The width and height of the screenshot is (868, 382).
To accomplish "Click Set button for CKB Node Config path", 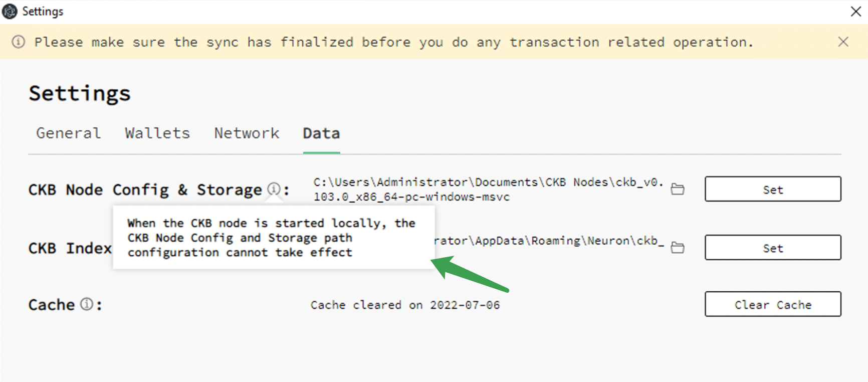I will pyautogui.click(x=773, y=189).
